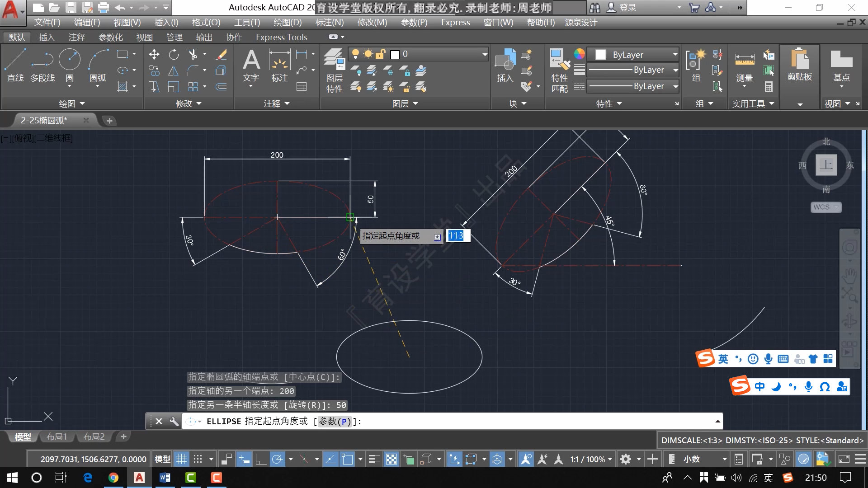Expand the Modify (修改) panel
The height and width of the screenshot is (488, 868).
tap(189, 103)
